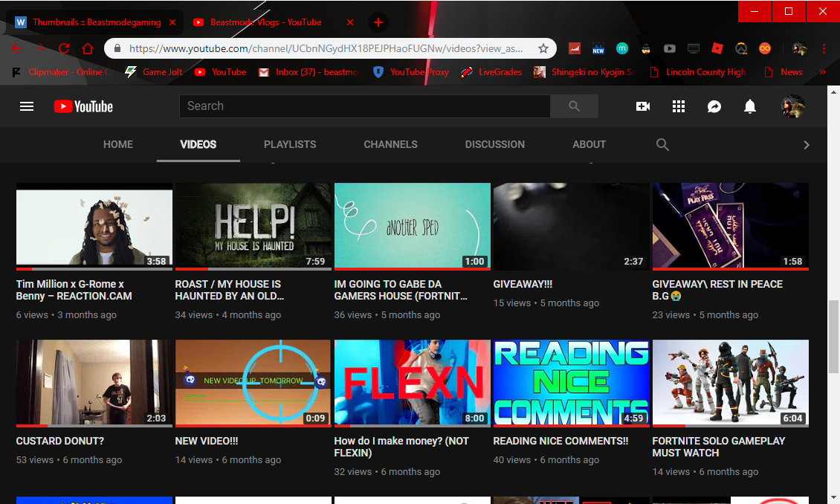Click the search magnifier button on YouTube
Screen dimensions: 840x504
(574, 106)
